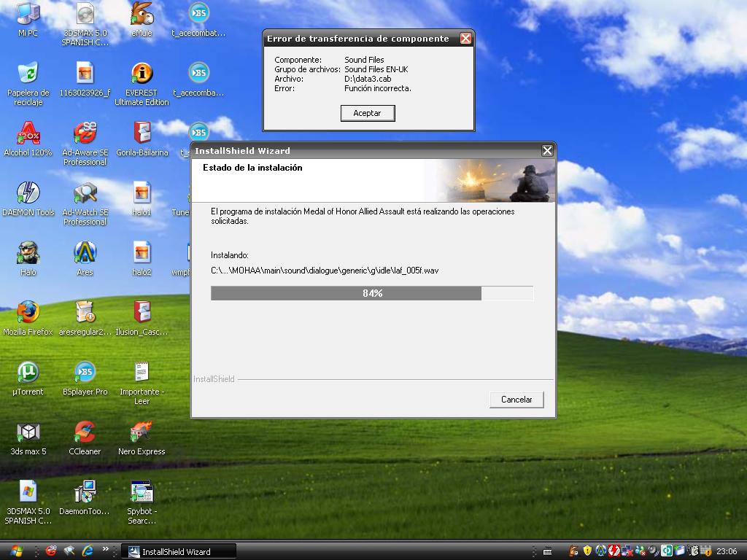Select the DAEMON Tools desktop icon

coord(28,199)
